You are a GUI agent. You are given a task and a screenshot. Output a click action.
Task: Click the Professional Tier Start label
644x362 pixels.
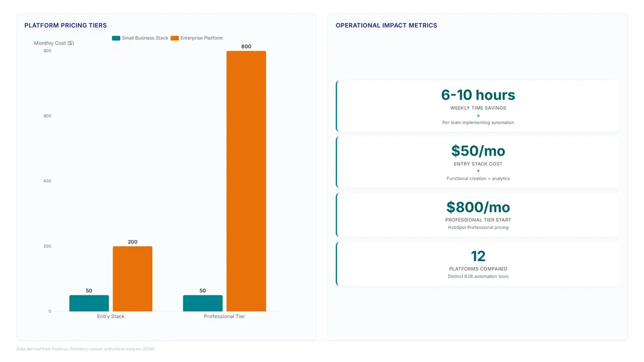point(478,220)
